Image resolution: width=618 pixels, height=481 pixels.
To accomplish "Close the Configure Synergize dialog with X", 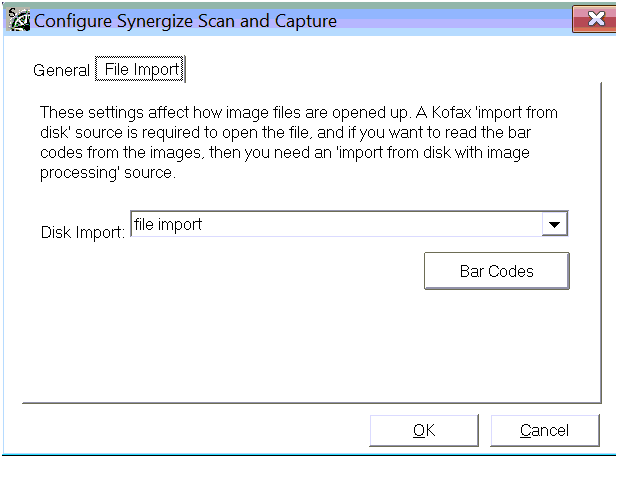I will click(595, 19).
